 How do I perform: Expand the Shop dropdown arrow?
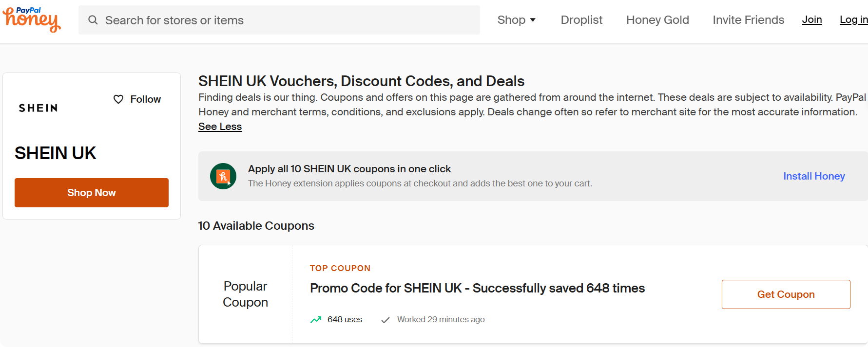pyautogui.click(x=533, y=20)
